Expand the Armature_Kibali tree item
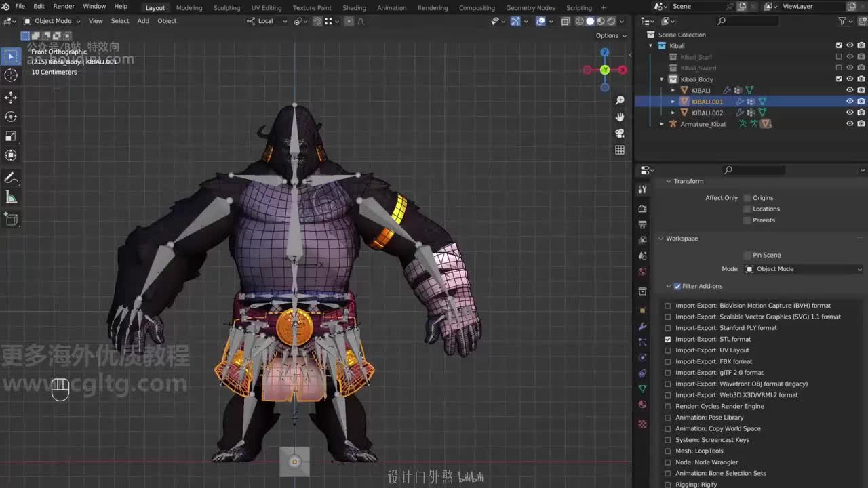The image size is (868, 488). [x=662, y=124]
